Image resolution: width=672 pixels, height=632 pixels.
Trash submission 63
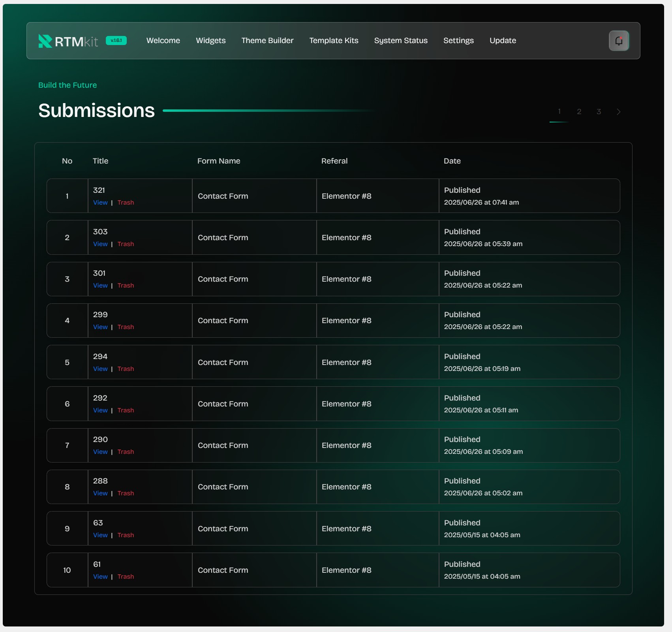click(x=126, y=535)
